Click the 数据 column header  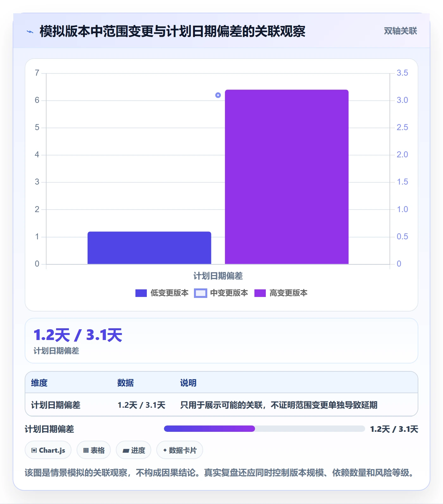pos(126,383)
